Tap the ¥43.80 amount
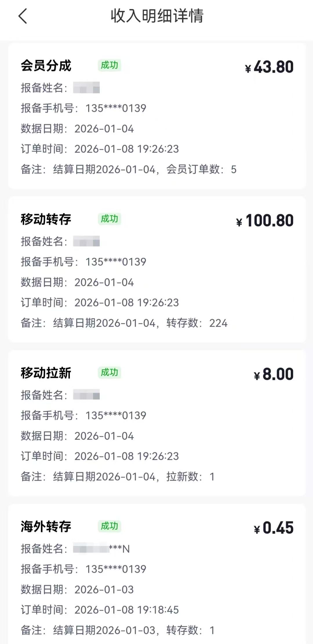Screen dimensions: 313x644 pos(269,67)
